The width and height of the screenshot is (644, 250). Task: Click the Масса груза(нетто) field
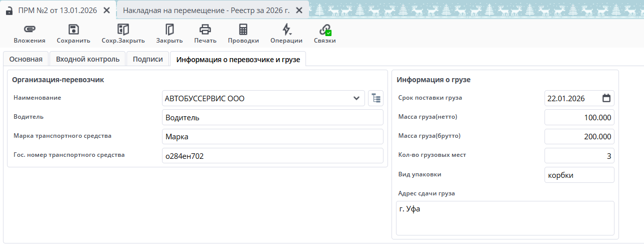point(579,117)
